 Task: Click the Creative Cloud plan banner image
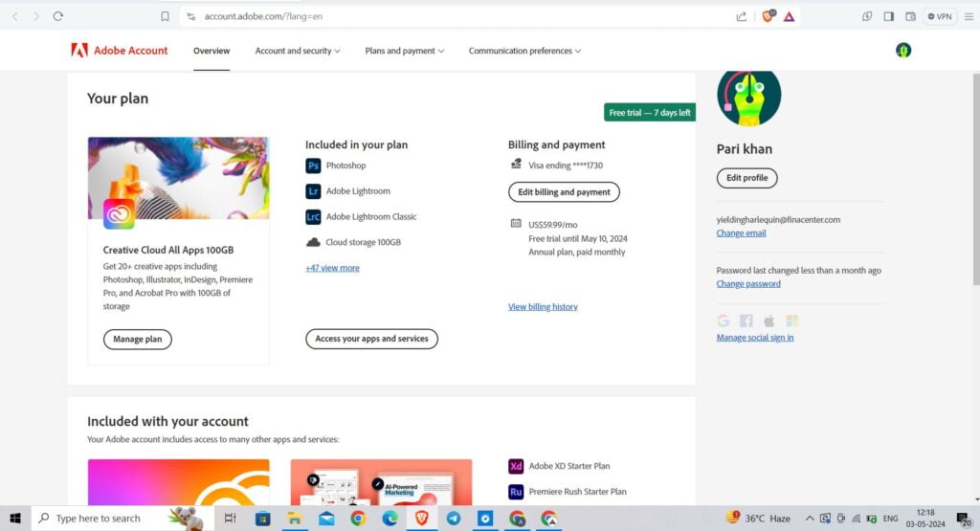tap(178, 179)
